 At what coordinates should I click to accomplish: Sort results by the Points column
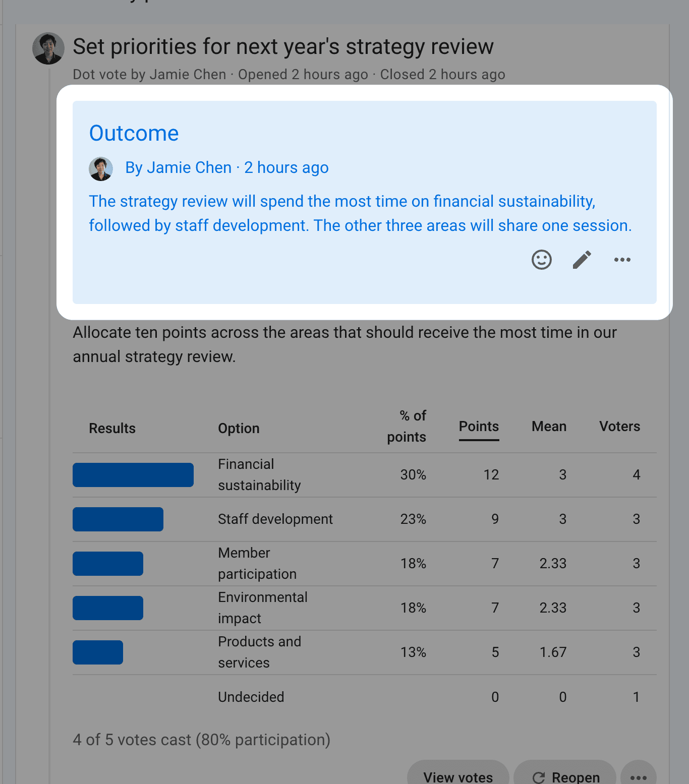tap(479, 427)
